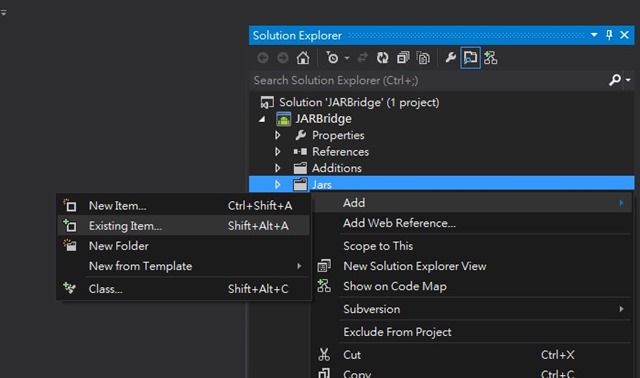Viewport: 640px width, 378px height.
Task: Click Sync with Active Document icon
Action: tap(362, 58)
